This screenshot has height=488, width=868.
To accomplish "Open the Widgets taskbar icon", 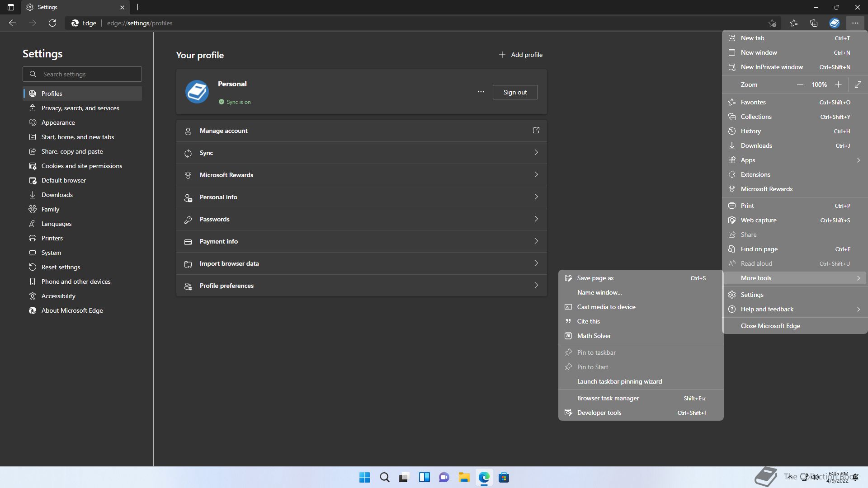I will [x=425, y=478].
